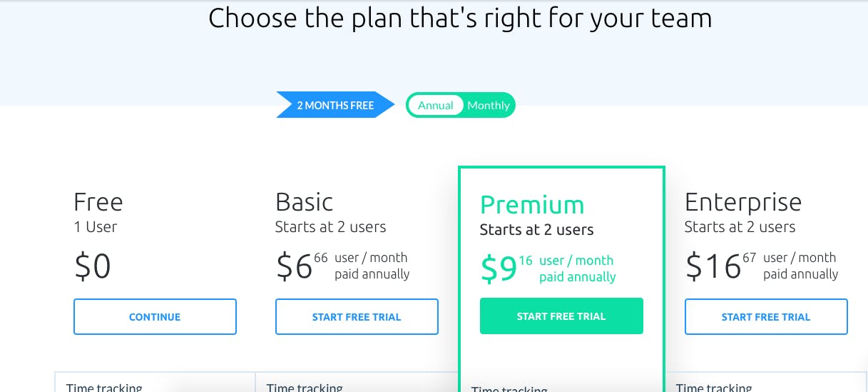Click "1 User" text under Free plan
This screenshot has width=868, height=392.
coord(96,227)
